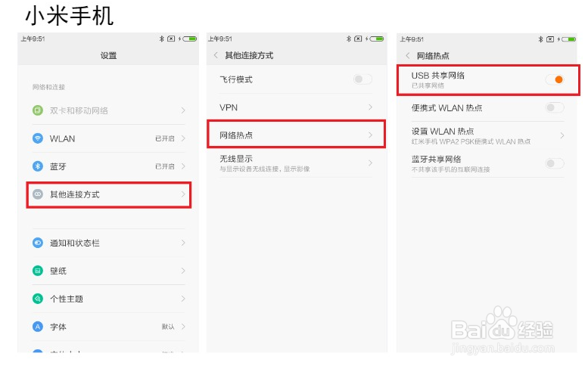
Task: Select 通知和状态栏 entry
Action: (x=109, y=243)
